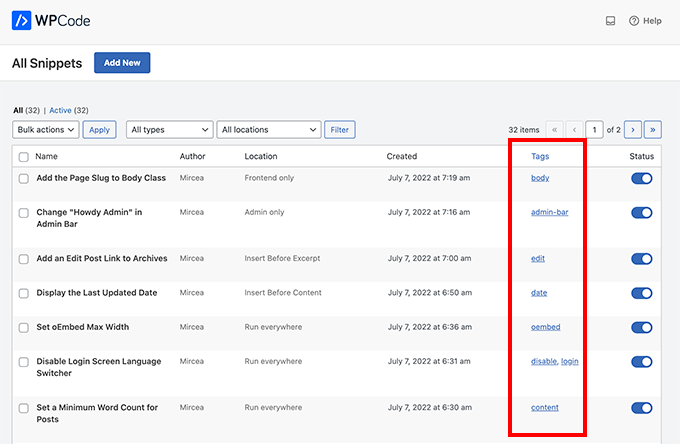Open the Bulk actions dropdown
This screenshot has width=680, height=444.
45,130
